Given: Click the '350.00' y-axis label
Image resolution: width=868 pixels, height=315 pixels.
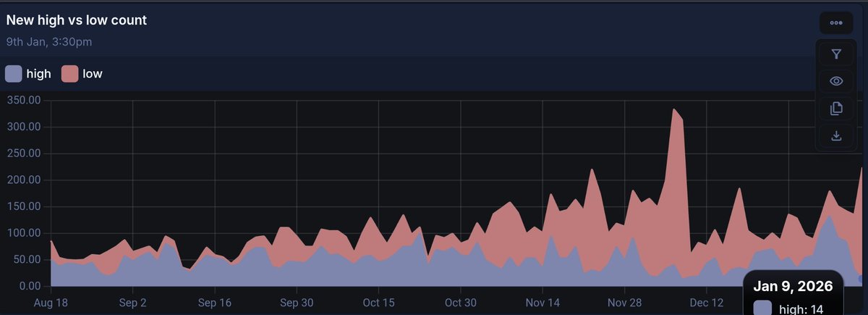Looking at the screenshot, I should (22, 100).
